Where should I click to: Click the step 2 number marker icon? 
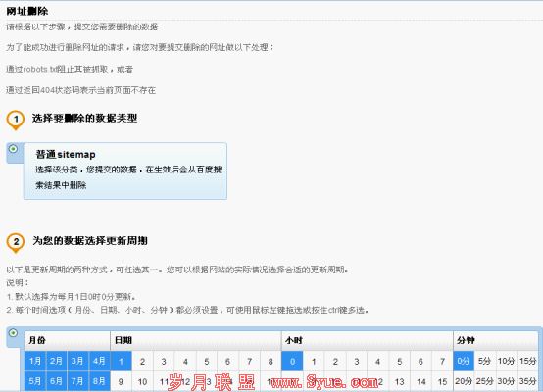(16, 243)
